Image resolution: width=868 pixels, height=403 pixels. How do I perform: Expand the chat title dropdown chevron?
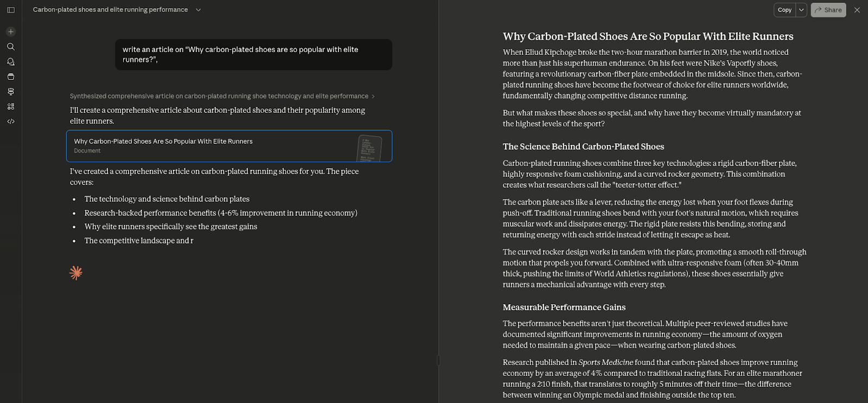point(198,10)
